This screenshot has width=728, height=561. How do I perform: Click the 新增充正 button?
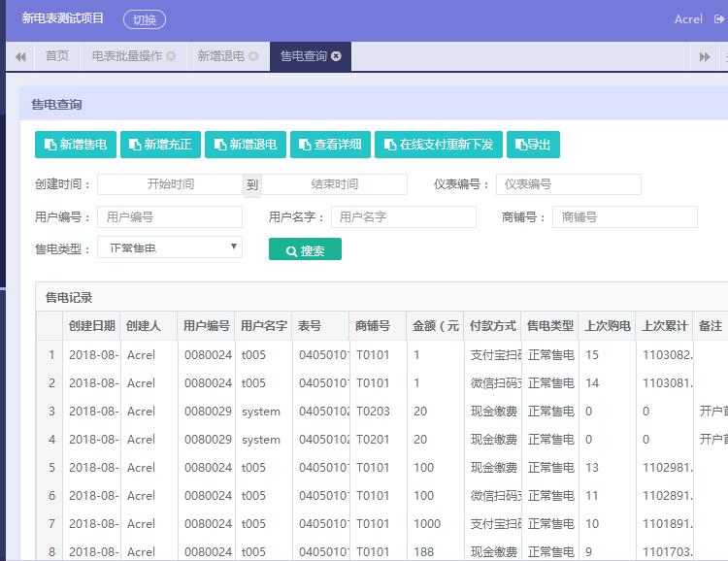click(x=160, y=145)
